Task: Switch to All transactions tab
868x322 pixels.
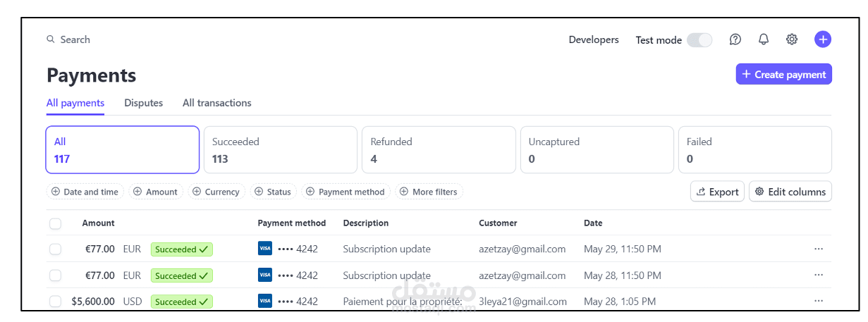Action: (x=216, y=103)
